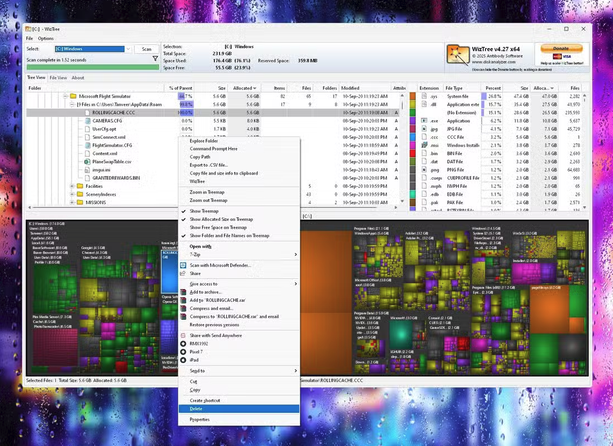Open the File menu
The image size is (613, 446).
click(29, 38)
